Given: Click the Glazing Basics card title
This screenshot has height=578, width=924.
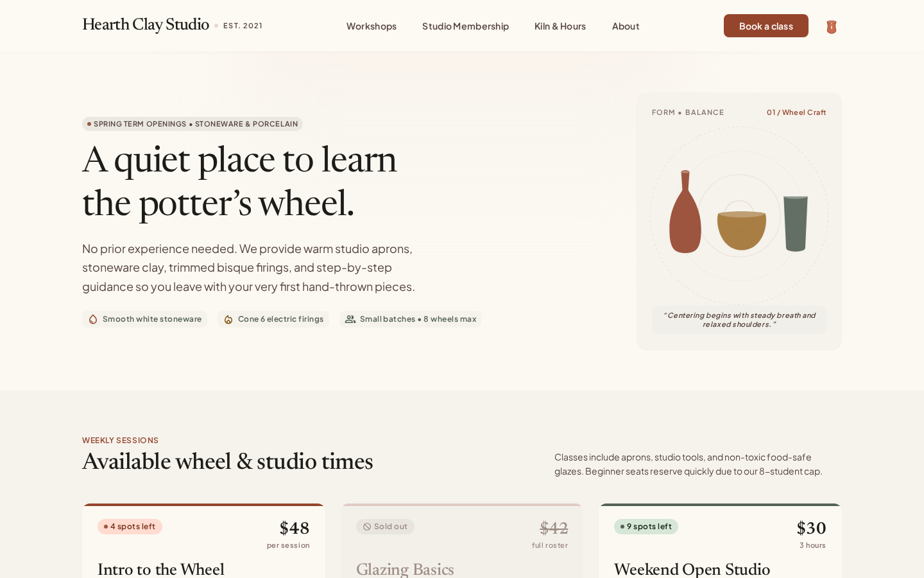Looking at the screenshot, I should 405,569.
